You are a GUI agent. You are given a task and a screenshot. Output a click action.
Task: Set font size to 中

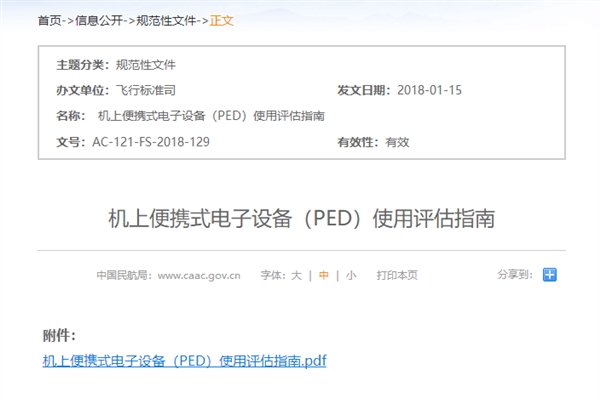coord(323,275)
